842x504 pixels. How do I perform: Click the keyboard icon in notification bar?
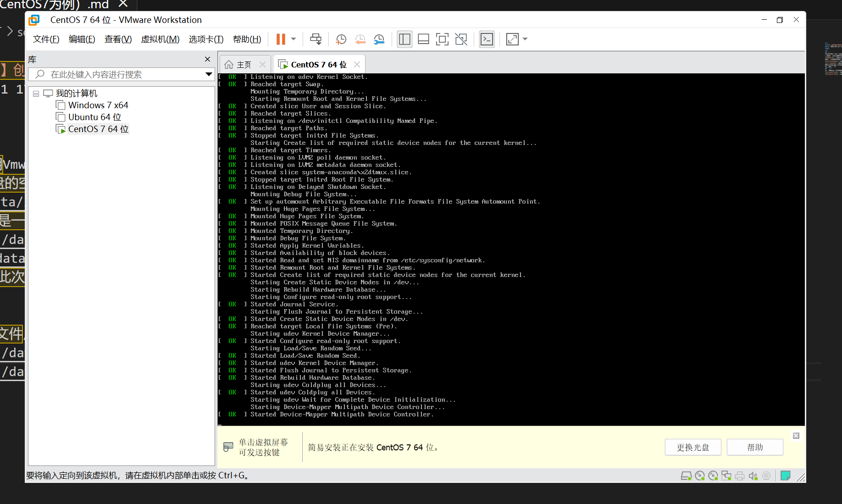coord(228,447)
